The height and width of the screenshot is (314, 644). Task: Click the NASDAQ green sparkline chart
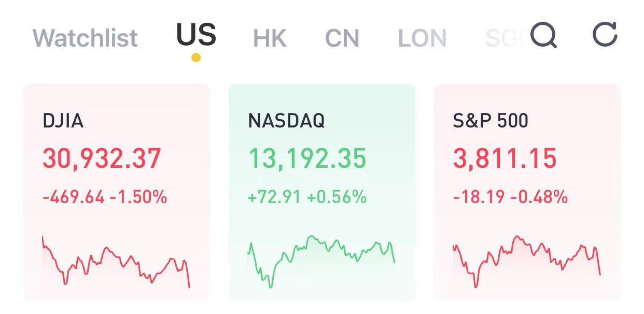(321, 259)
